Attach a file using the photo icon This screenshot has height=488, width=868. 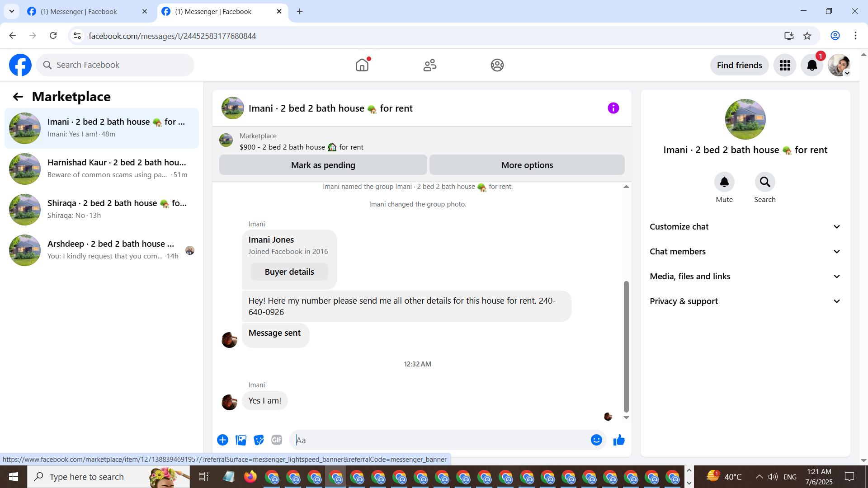coord(241,440)
